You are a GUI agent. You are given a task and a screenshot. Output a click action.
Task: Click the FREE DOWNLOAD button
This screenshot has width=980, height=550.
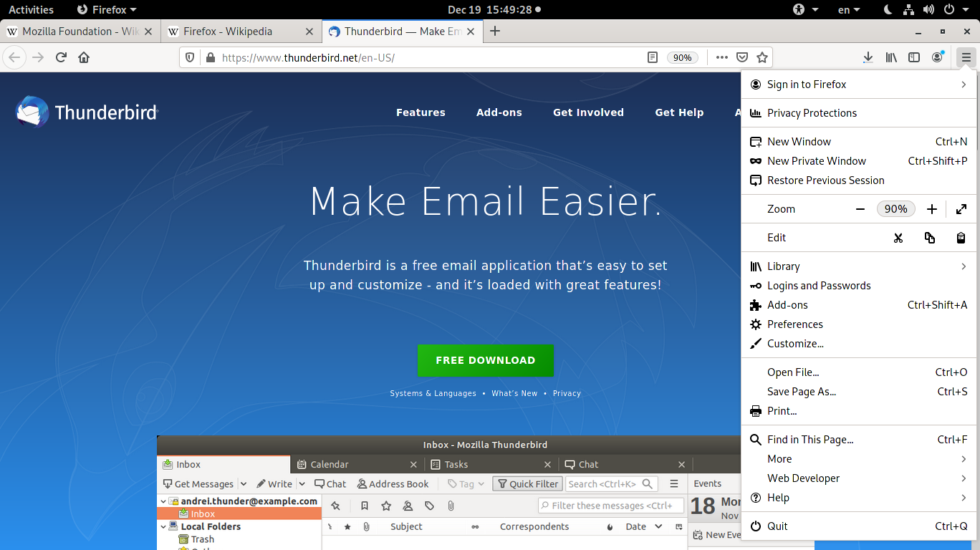[x=486, y=360]
